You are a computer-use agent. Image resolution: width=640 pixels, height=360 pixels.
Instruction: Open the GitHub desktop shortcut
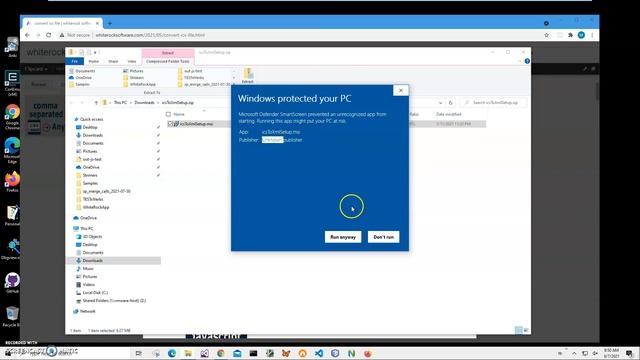[x=12, y=283]
